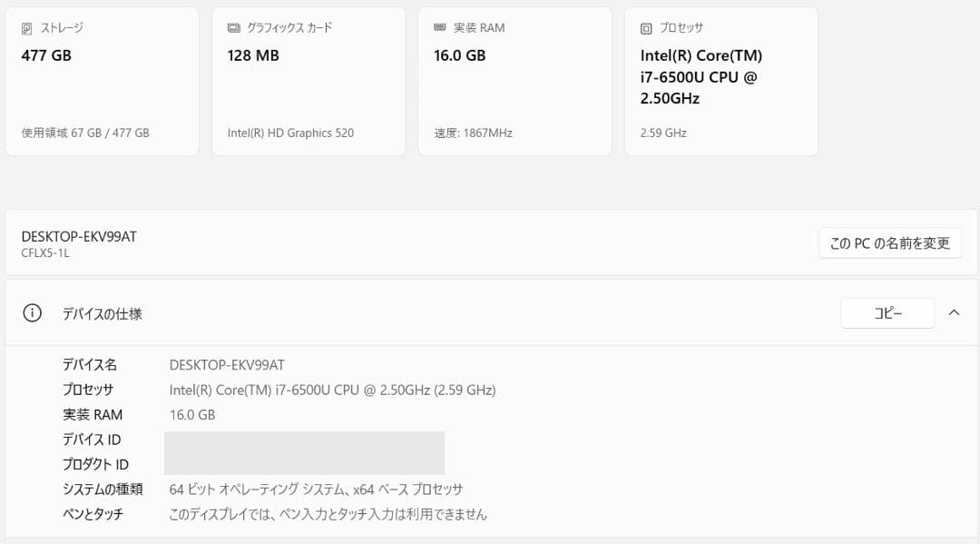The width and height of the screenshot is (980, 544).
Task: Click the info icon beside デバイスの仕様
Action: click(32, 313)
